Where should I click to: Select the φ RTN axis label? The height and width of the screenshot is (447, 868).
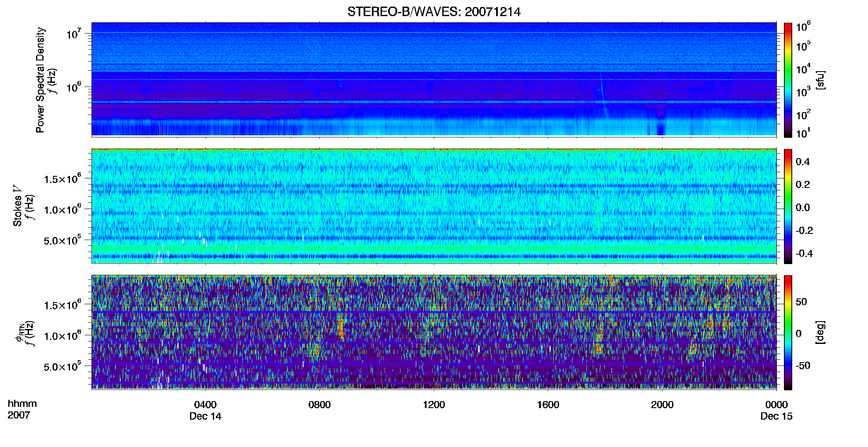click(19, 333)
